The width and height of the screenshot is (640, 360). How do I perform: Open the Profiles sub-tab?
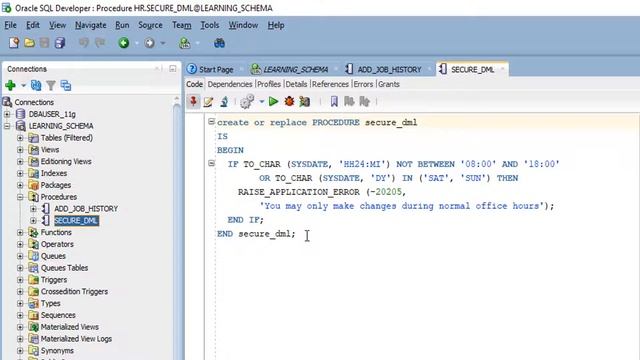(269, 84)
